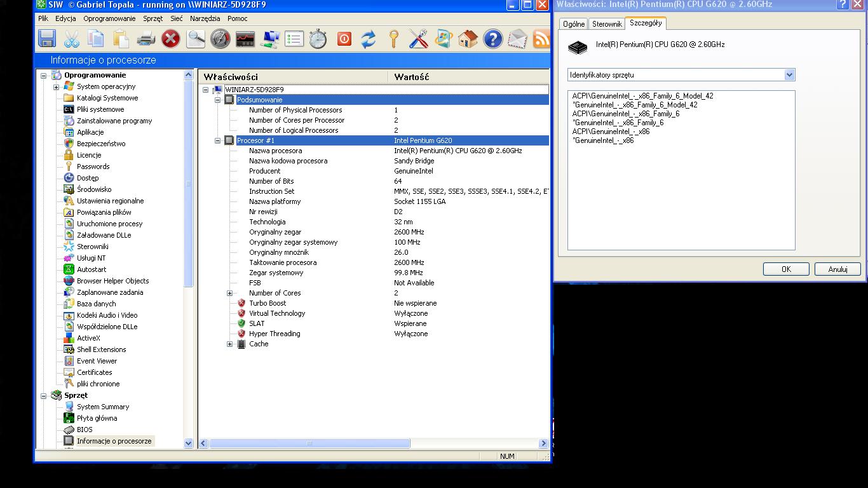868x488 pixels.
Task: Select hardware ID ACPI\GenuineIntel_-_x86_Family_6_Model_42
Action: point(642,96)
